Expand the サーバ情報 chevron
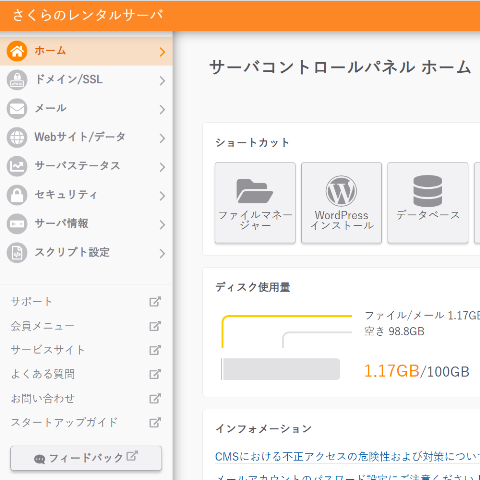This screenshot has height=480, width=480. 162,224
